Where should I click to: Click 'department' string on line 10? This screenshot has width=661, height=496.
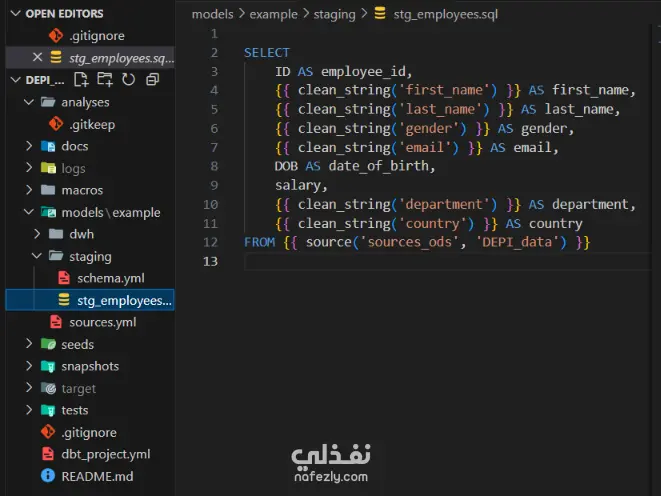pyautogui.click(x=444, y=204)
